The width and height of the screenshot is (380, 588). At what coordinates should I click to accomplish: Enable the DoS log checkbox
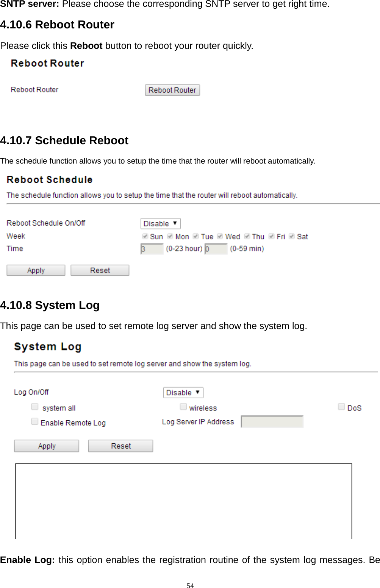click(x=341, y=407)
